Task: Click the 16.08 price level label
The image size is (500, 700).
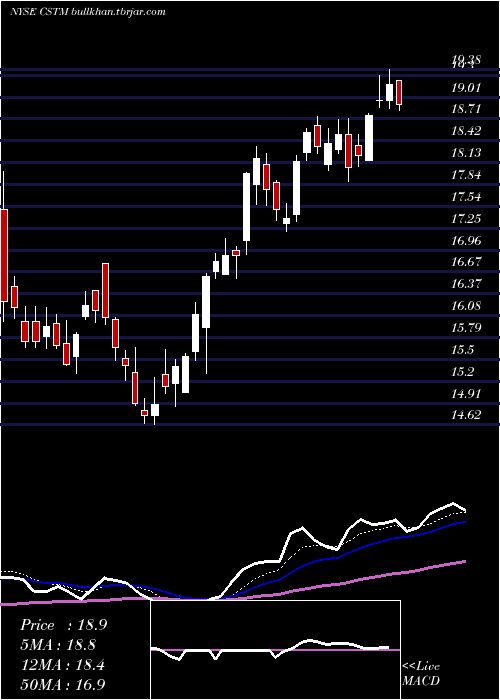Action: point(466,306)
